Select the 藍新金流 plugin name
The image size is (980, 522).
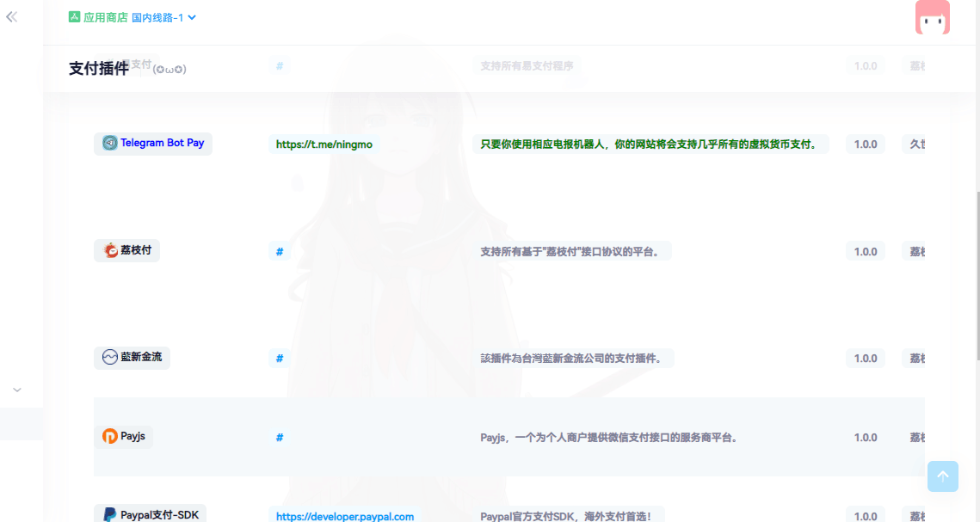[x=141, y=357]
